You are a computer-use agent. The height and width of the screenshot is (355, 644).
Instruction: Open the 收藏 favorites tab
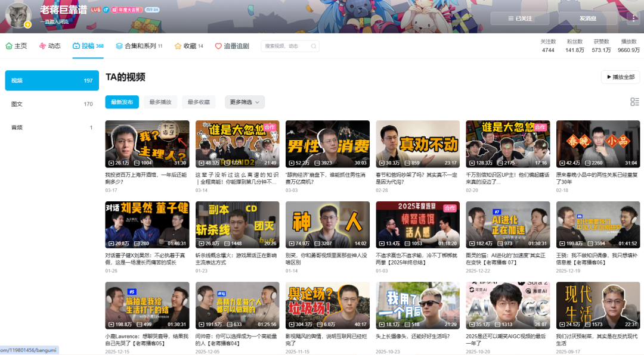coord(188,46)
